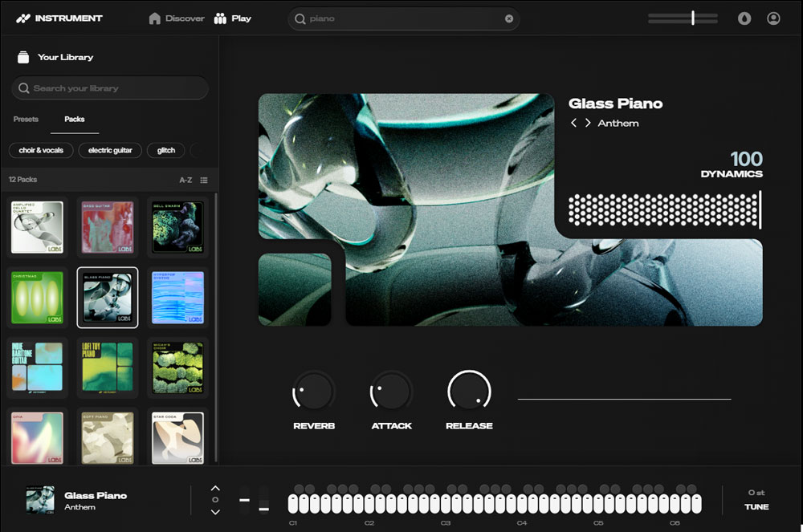The height and width of the screenshot is (532, 803).
Task: Open the user account profile icon
Action: pyautogui.click(x=773, y=18)
